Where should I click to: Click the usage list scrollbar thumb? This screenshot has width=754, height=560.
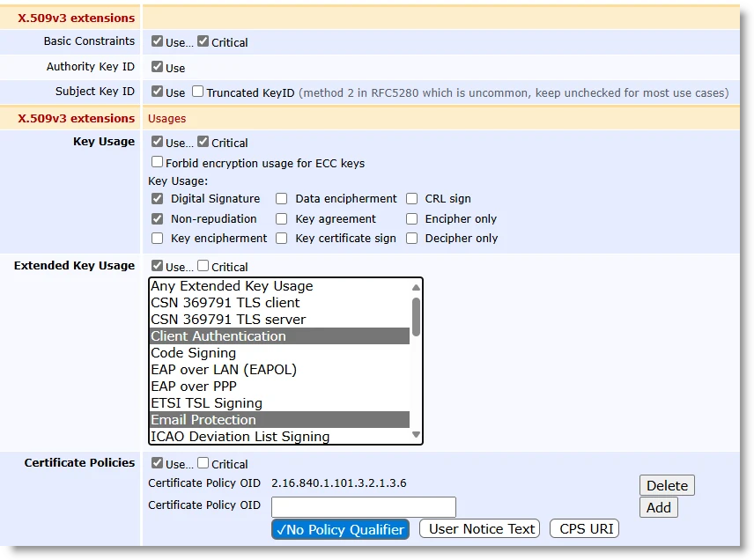click(x=416, y=317)
